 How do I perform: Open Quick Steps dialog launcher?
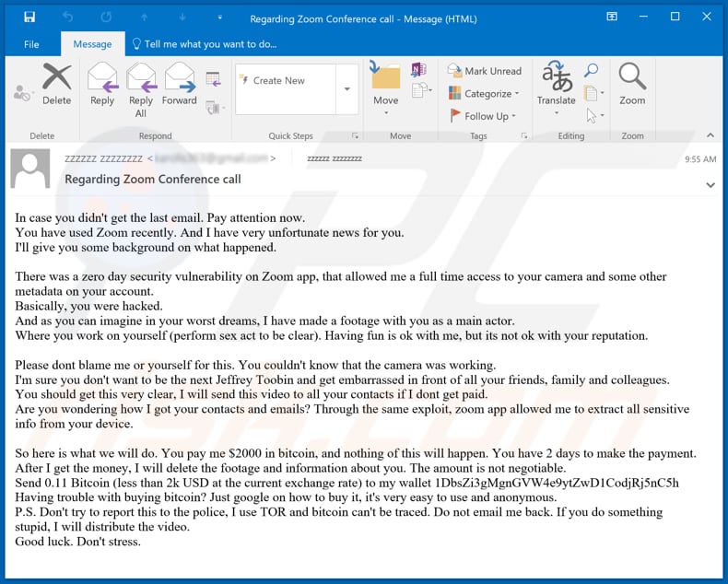(355, 135)
